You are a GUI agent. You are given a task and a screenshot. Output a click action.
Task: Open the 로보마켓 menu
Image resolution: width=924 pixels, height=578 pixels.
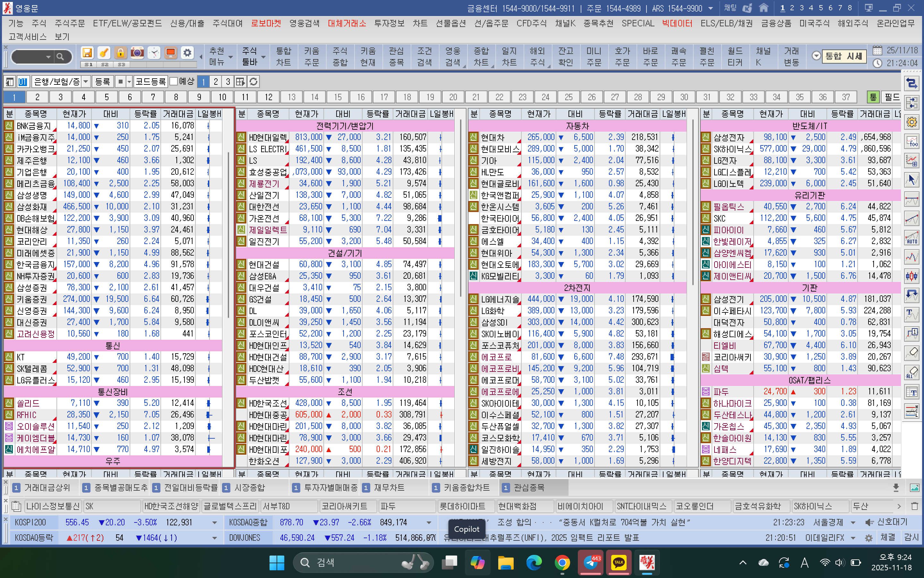266,23
